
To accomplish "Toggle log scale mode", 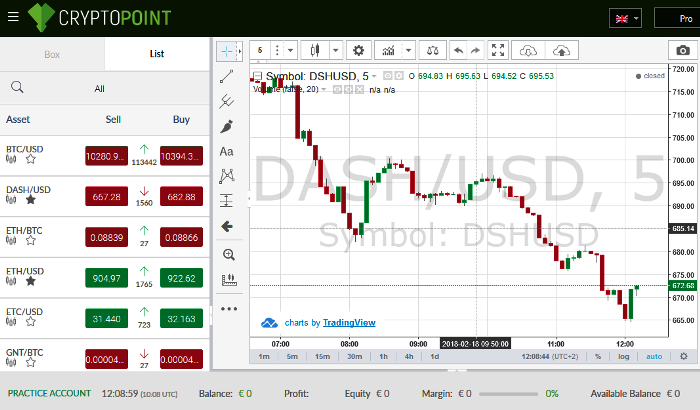I will click(x=623, y=356).
